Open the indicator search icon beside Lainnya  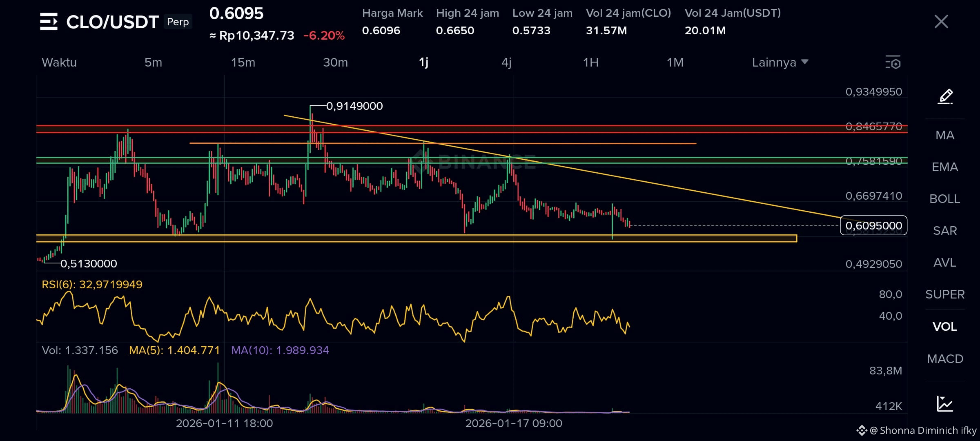pos(893,62)
